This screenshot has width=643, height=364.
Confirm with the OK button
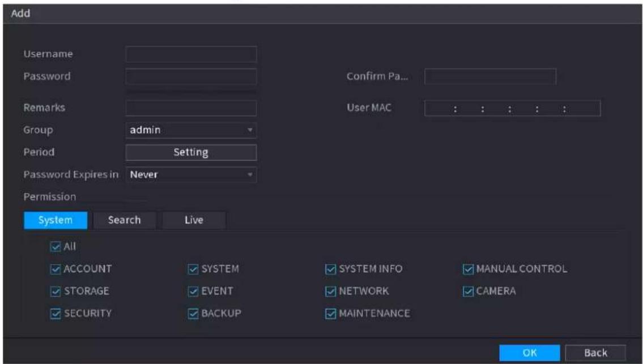point(529,353)
